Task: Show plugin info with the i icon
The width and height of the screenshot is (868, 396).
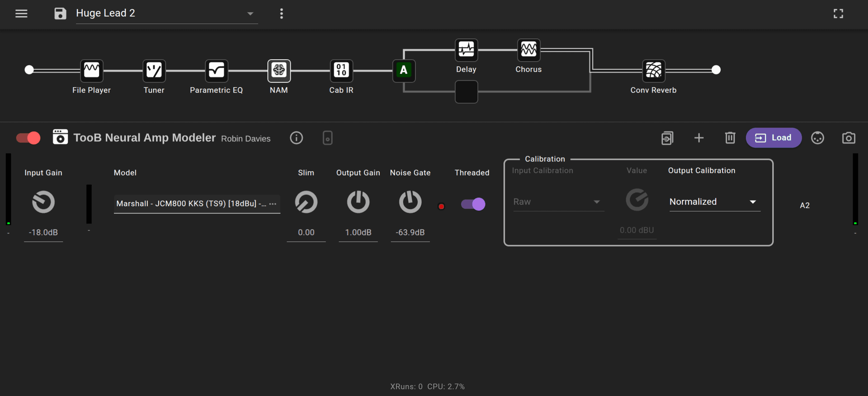Action: [297, 138]
